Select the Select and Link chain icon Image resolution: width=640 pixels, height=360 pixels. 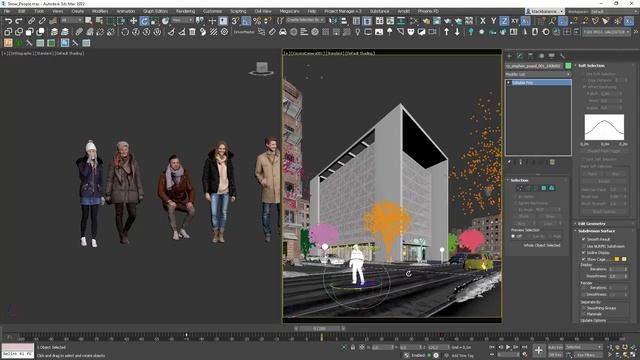[31, 20]
